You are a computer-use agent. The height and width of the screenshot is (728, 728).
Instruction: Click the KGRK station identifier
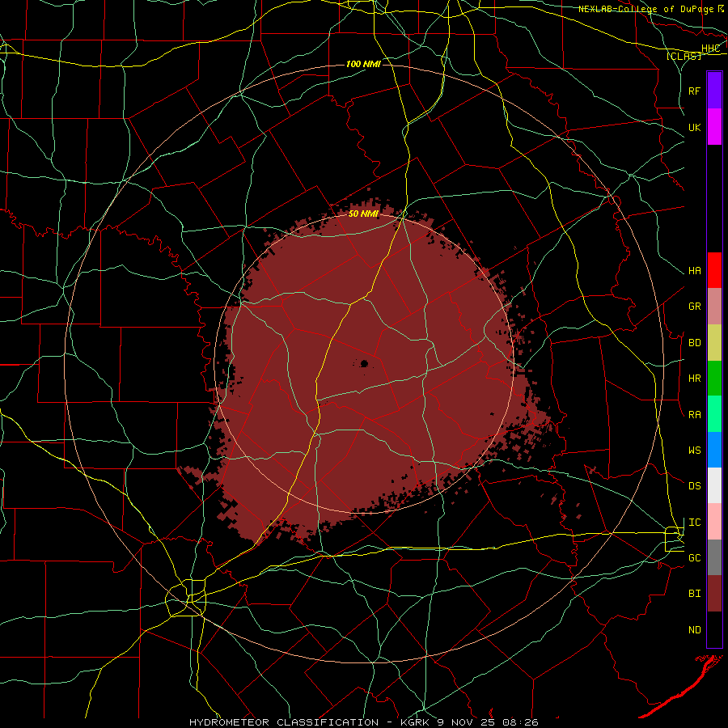point(413,722)
